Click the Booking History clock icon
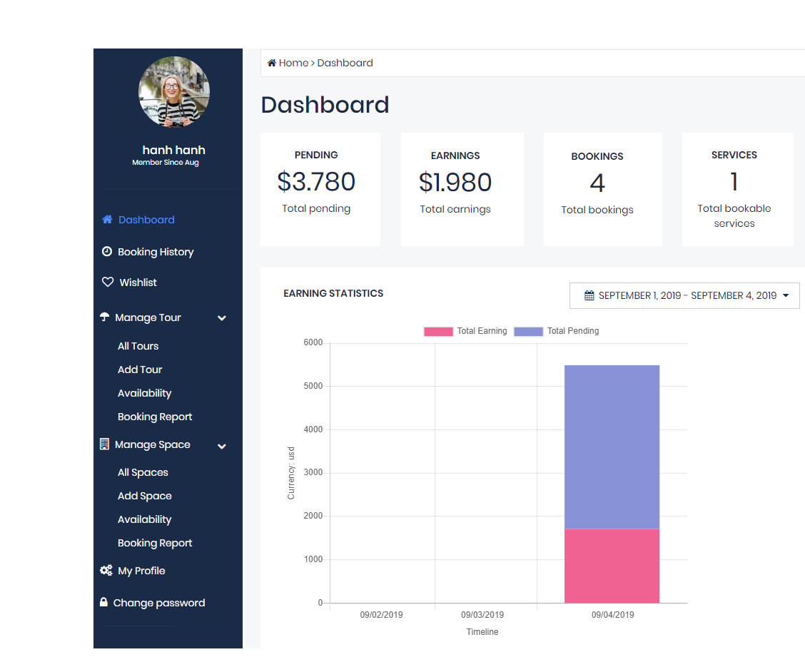805x672 pixels. 107,252
